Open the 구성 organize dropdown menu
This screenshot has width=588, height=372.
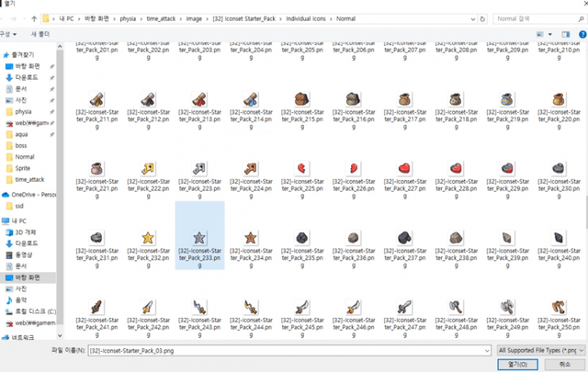pyautogui.click(x=7, y=34)
